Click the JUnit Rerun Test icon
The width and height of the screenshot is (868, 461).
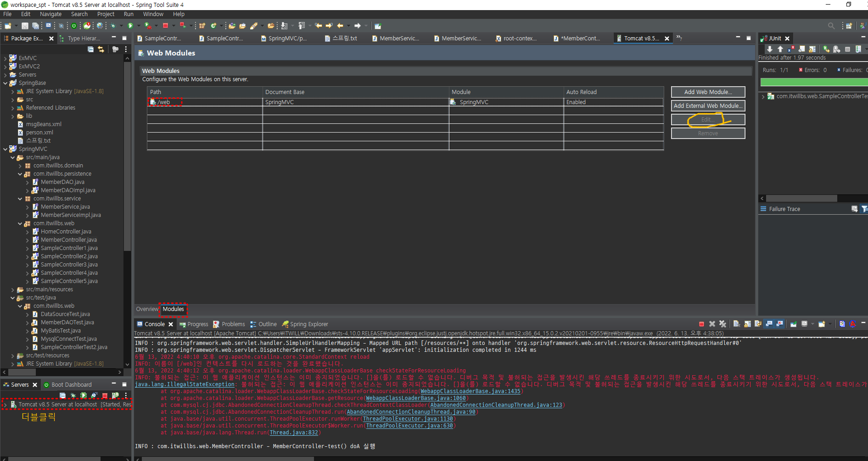pos(826,49)
